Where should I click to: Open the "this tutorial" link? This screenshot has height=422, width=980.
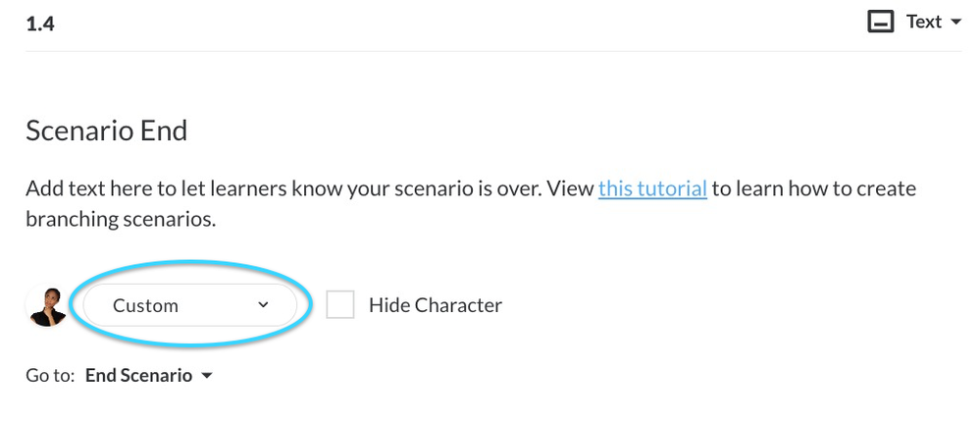tap(652, 188)
